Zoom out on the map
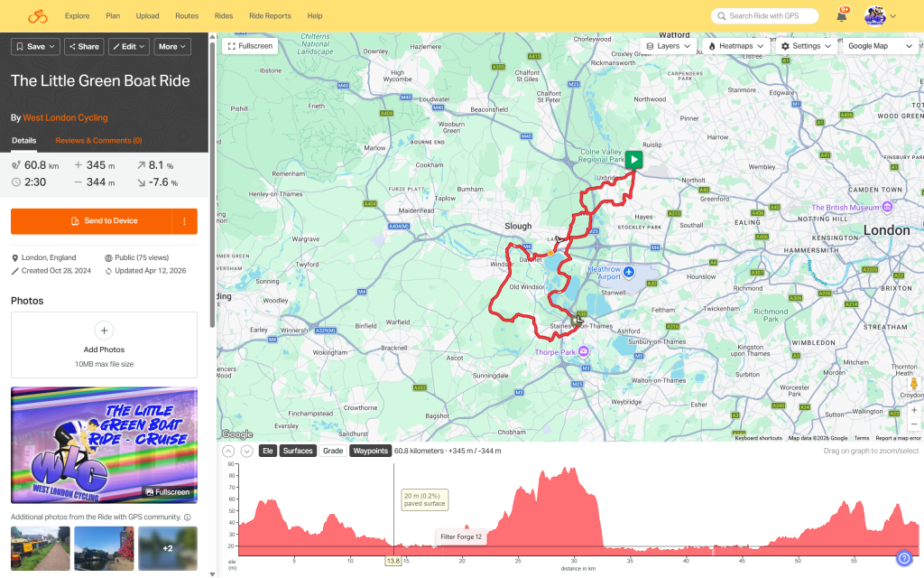 point(914,424)
